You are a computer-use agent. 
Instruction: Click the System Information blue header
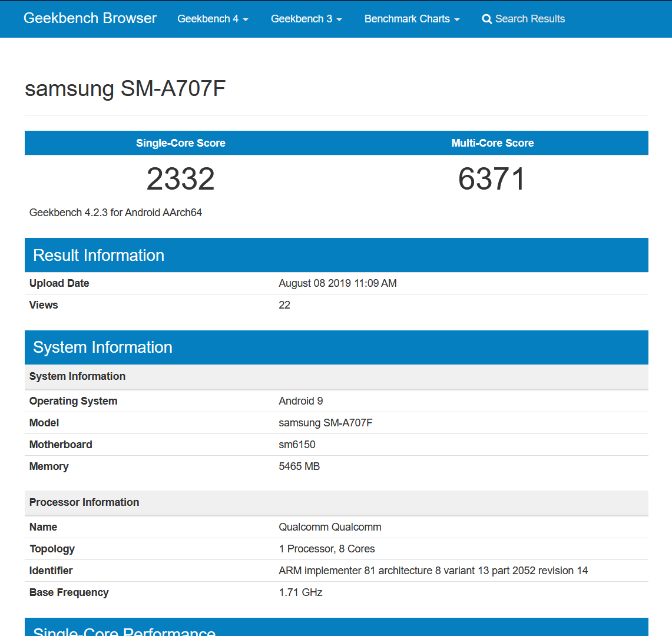[x=336, y=347]
